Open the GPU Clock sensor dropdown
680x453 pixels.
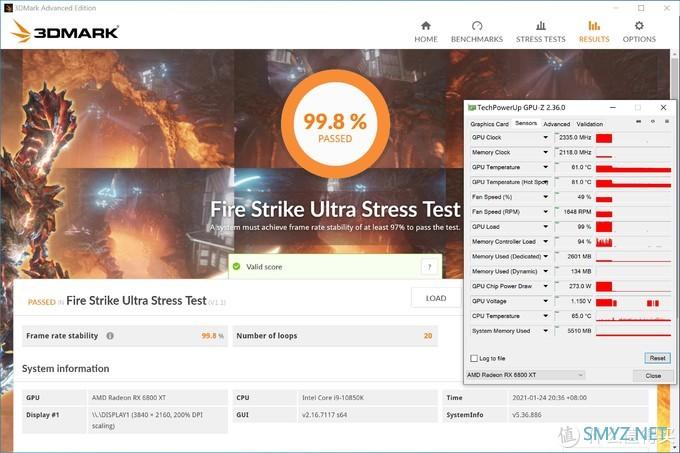[546, 137]
